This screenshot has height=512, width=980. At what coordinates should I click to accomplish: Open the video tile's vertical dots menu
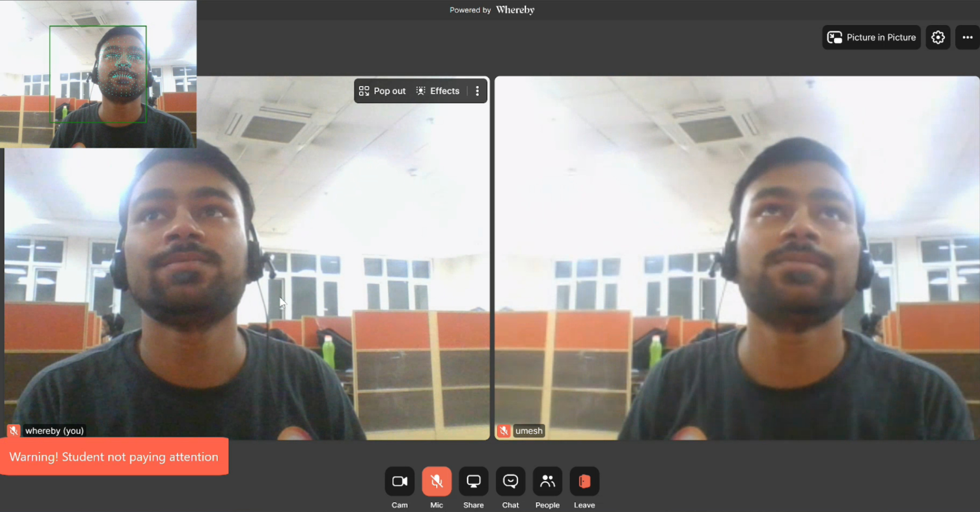click(477, 91)
